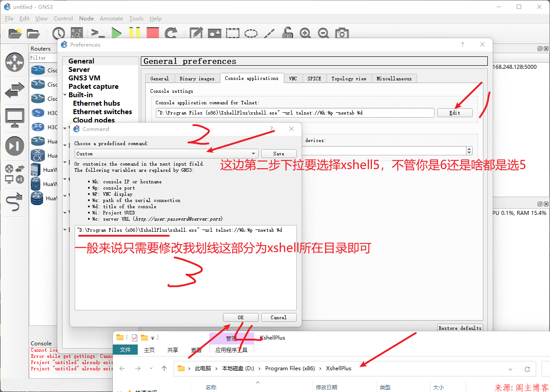Open the Annotate menu

tap(111, 19)
